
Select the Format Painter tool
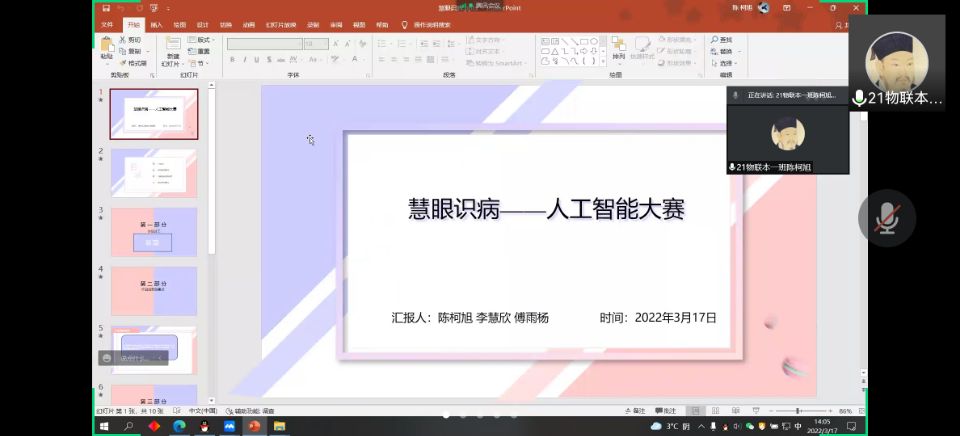(132, 63)
